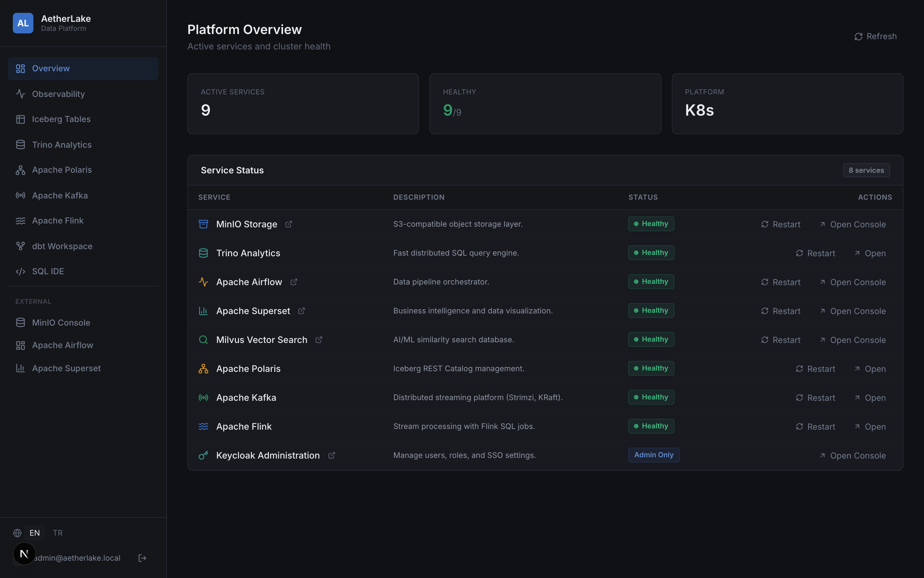Click 'Stream processing with Flink SQL jobs.' text
This screenshot has height=578, width=924.
tap(464, 426)
